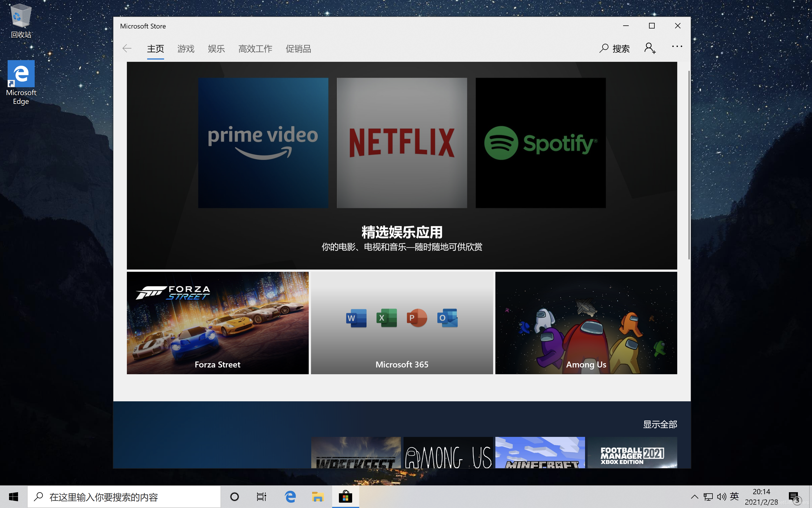Open Task View on the taskbar
812x508 pixels.
point(261,497)
